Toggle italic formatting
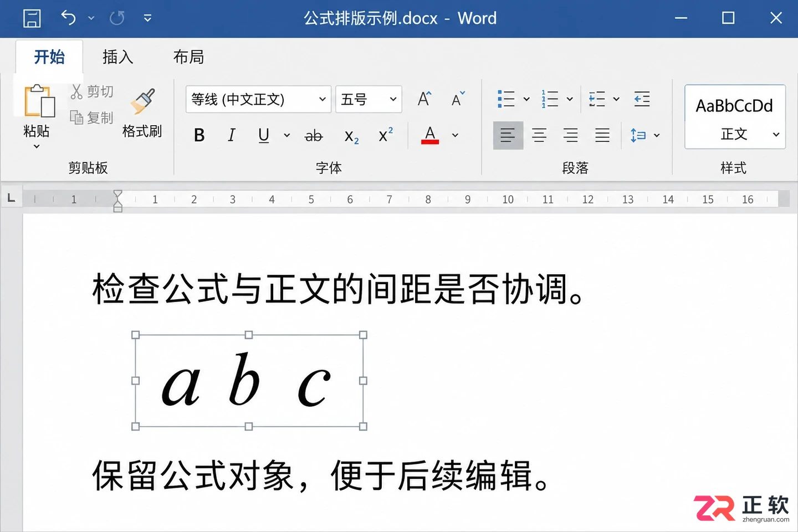Viewport: 798px width, 532px height. (x=232, y=135)
